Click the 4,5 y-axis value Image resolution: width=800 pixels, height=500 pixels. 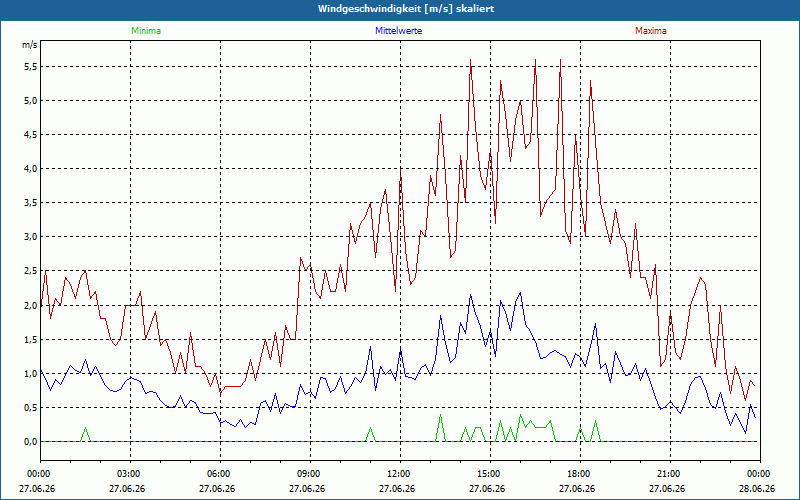click(x=31, y=135)
